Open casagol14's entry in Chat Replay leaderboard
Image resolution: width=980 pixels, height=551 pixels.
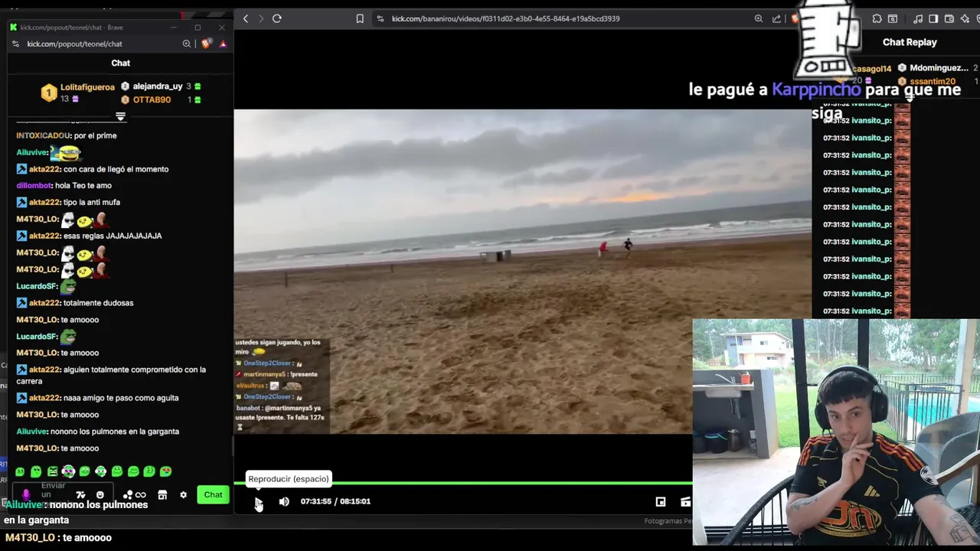(x=871, y=69)
